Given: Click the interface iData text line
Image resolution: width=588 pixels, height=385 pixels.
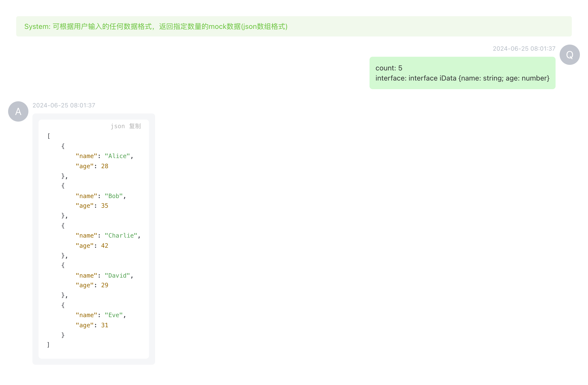Looking at the screenshot, I should pyautogui.click(x=462, y=78).
